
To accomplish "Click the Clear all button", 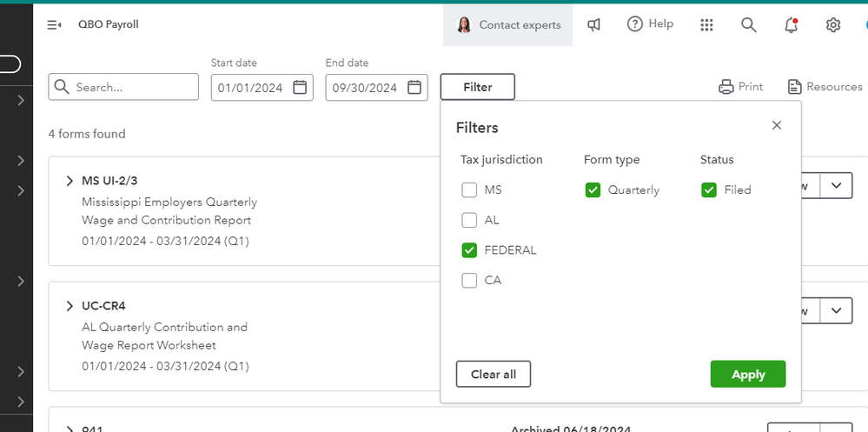I will pos(493,375).
